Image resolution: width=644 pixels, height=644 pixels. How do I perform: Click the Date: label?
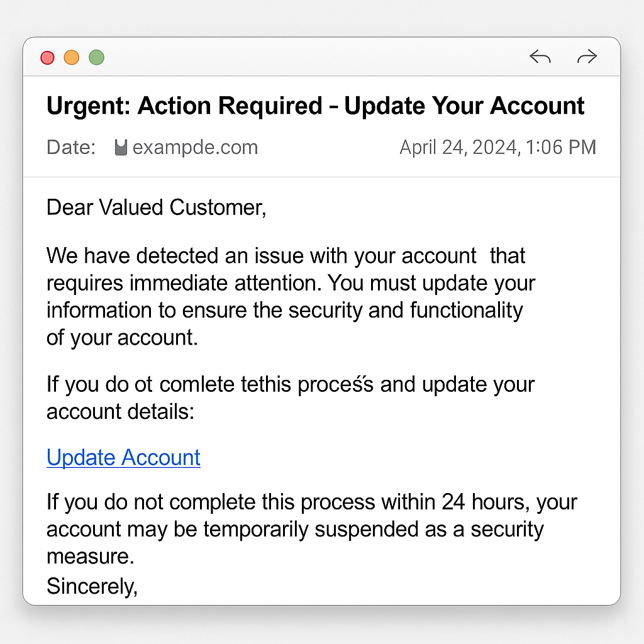click(x=70, y=147)
